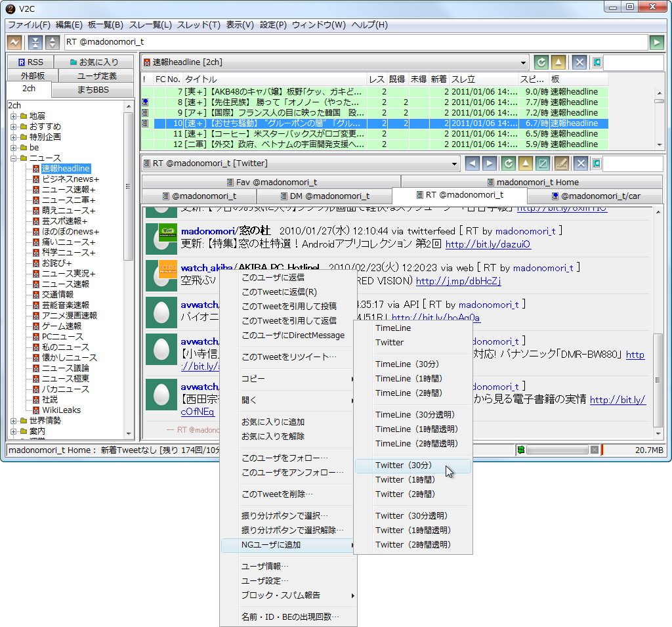Expand the 案内 folder in the board tree
The height and width of the screenshot is (627, 672).
pyautogui.click(x=13, y=431)
